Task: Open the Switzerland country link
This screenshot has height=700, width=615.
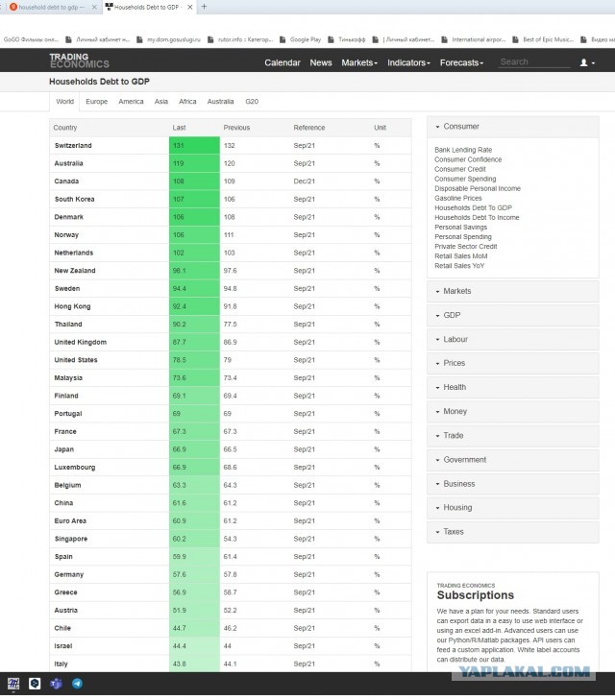Action: click(x=73, y=146)
